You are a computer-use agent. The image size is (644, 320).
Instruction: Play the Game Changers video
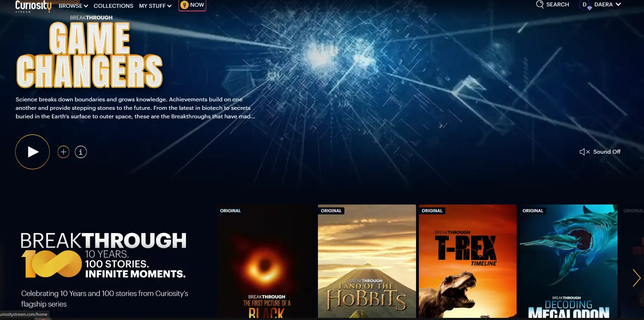pos(32,152)
